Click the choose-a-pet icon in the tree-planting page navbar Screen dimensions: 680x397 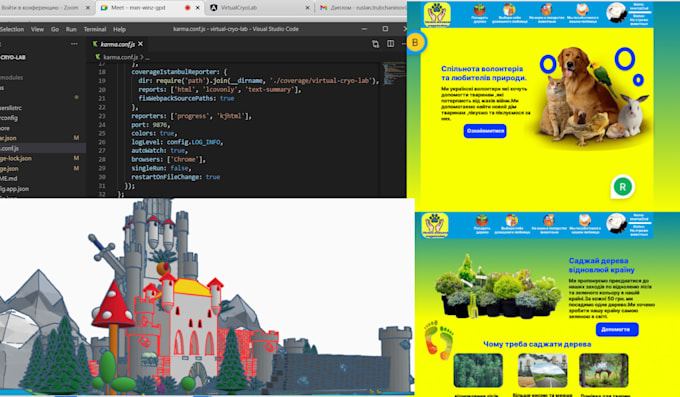[x=512, y=220]
